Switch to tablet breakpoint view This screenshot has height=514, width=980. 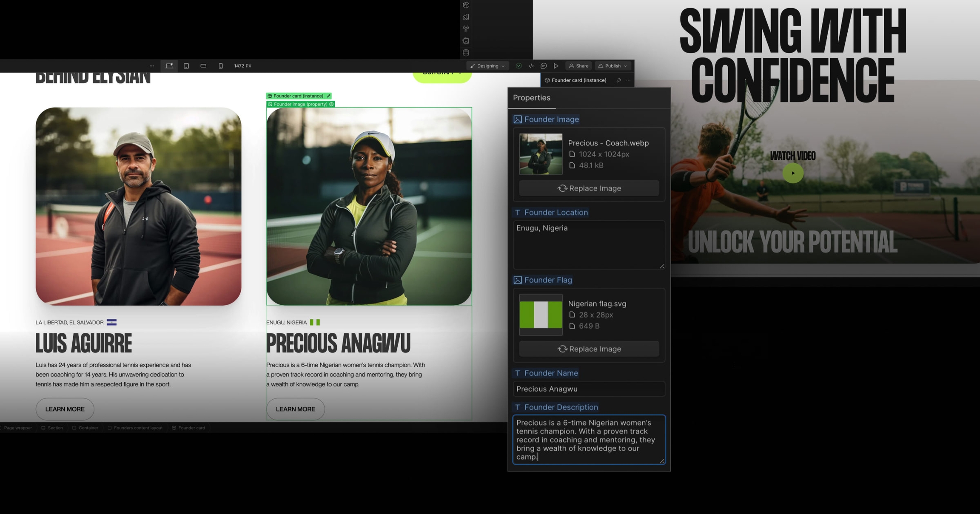pyautogui.click(x=186, y=66)
